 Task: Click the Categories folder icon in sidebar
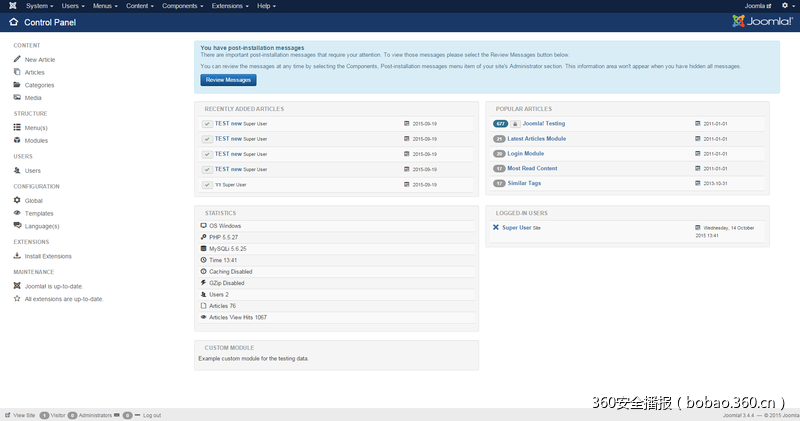pos(17,85)
